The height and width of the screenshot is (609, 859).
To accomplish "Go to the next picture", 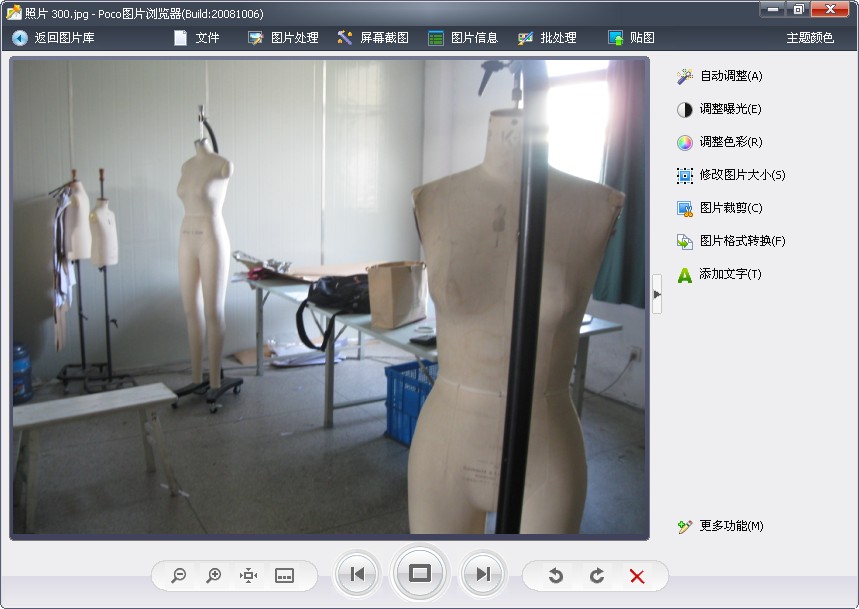I will coord(483,574).
